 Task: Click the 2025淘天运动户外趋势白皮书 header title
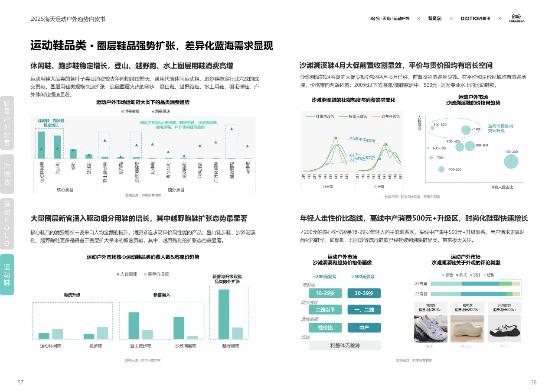coord(68,19)
